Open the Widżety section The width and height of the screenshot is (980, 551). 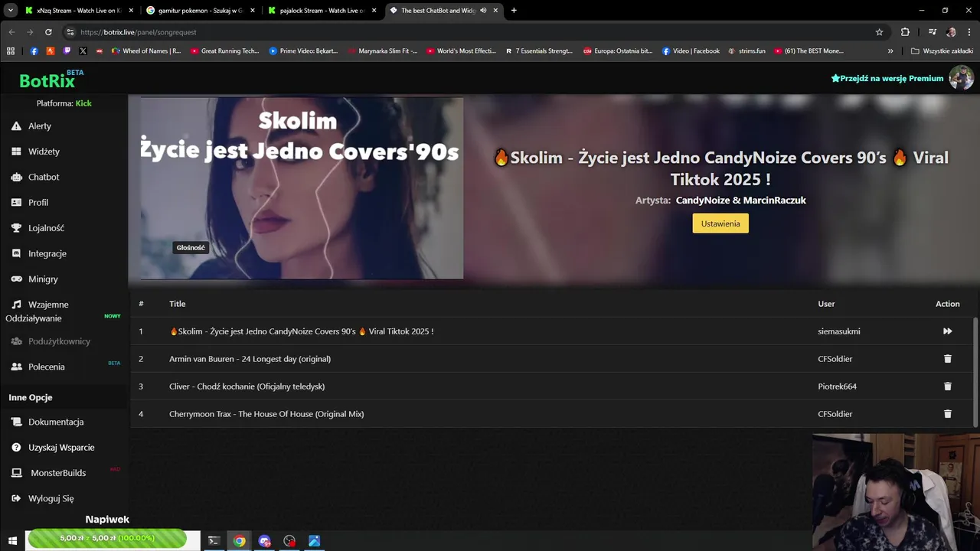pyautogui.click(x=35, y=152)
